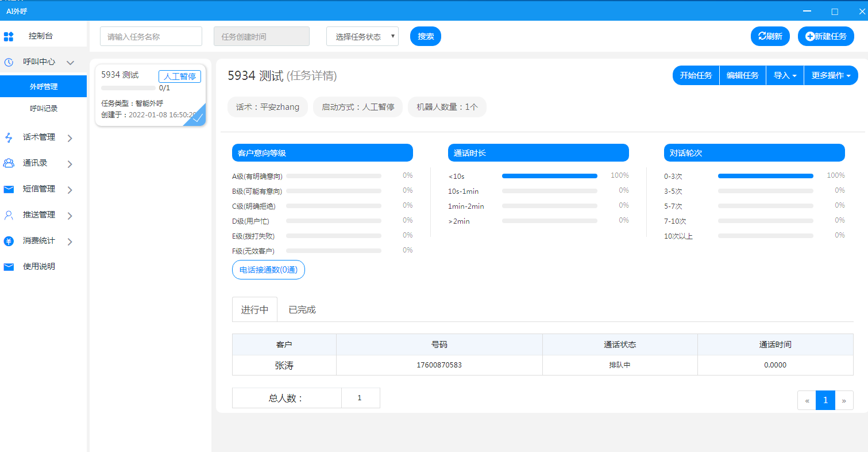The width and height of the screenshot is (868, 452).
Task: Expand the 短信管理 submenu arrow
Action: pyautogui.click(x=70, y=190)
